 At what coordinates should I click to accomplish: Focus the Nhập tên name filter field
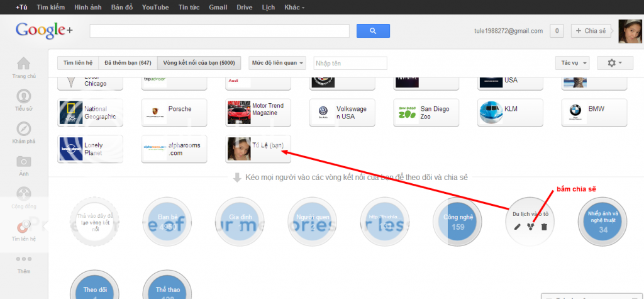point(350,64)
